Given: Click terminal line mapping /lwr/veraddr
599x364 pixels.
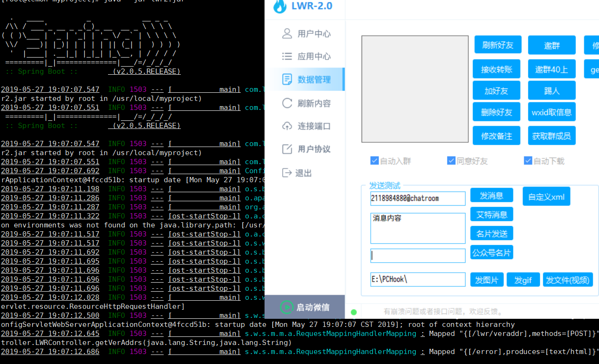Looking at the screenshot, I should click(x=300, y=334).
